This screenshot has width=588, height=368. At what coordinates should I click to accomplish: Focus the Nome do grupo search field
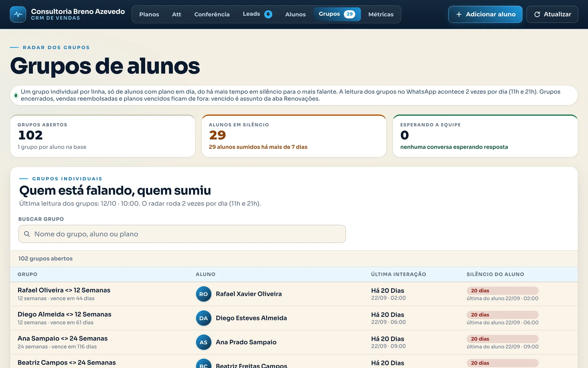182,234
